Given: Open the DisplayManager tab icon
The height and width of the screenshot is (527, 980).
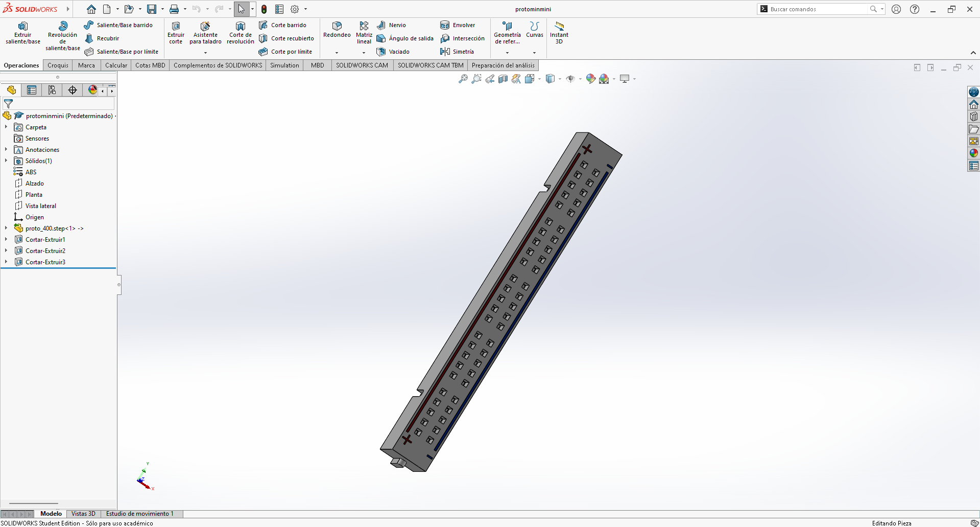Looking at the screenshot, I should point(92,90).
